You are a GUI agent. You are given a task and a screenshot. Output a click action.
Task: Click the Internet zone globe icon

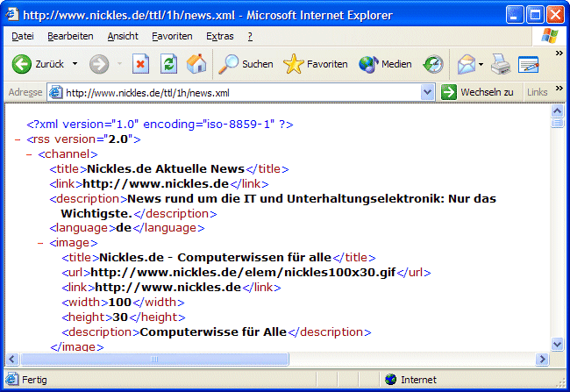click(x=391, y=380)
